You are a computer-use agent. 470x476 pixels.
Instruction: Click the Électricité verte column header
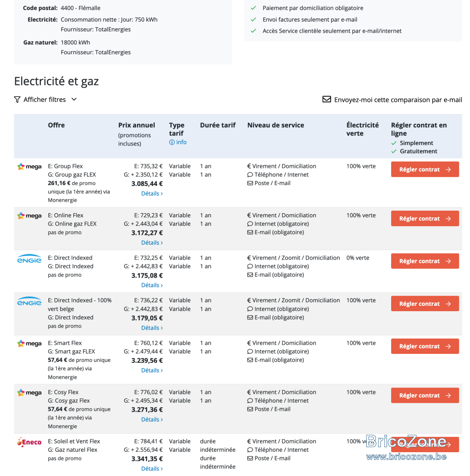(363, 129)
